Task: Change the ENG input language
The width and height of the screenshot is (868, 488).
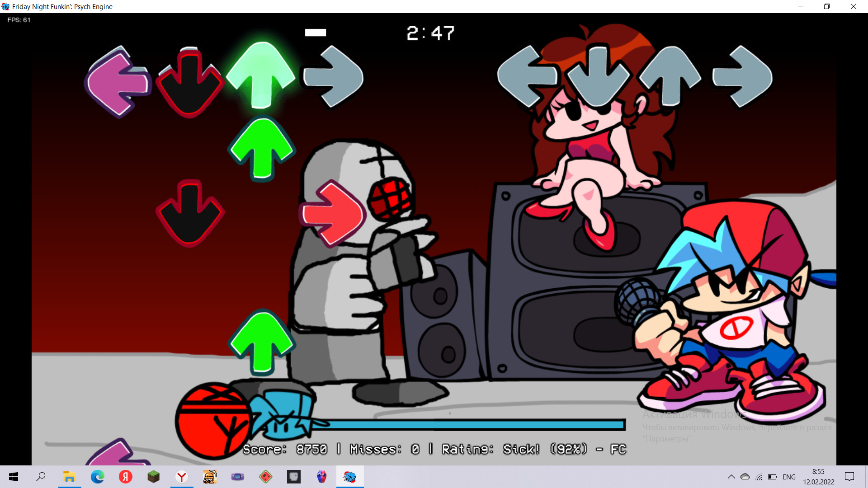Action: click(x=789, y=477)
